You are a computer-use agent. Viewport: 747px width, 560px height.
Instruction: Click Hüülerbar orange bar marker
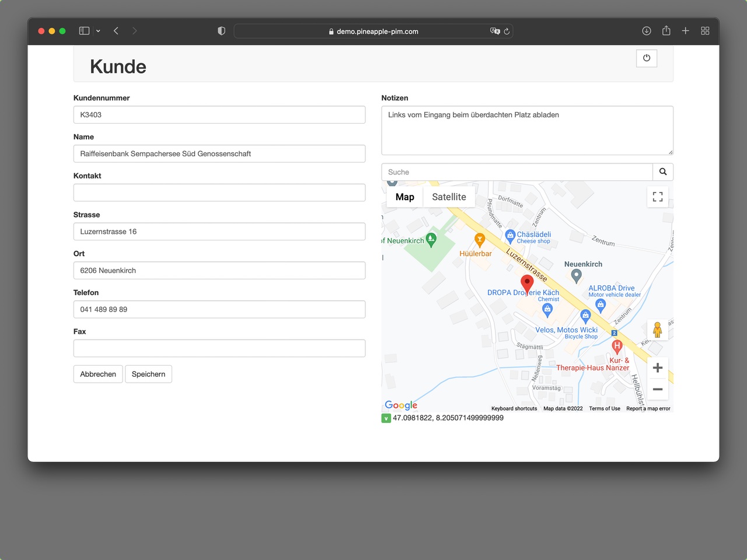[480, 239]
